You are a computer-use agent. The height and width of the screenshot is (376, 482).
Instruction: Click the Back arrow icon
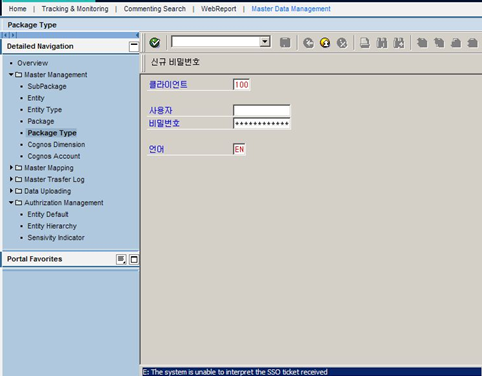[309, 43]
